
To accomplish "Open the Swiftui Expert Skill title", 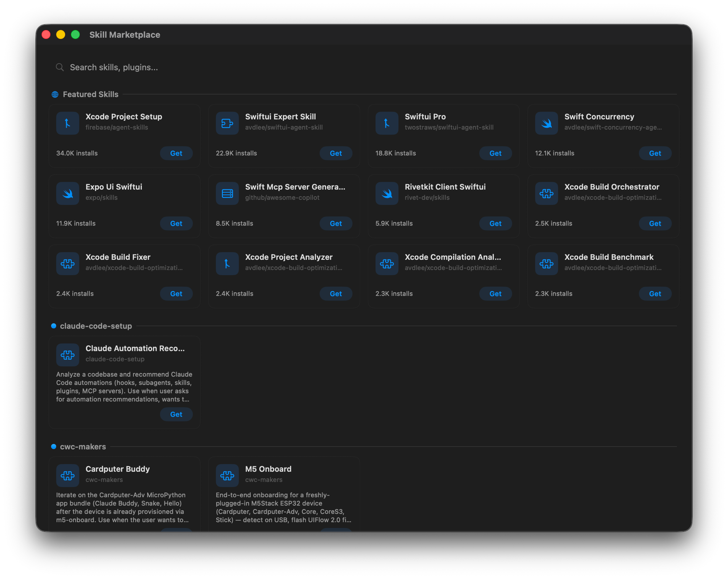I will pyautogui.click(x=280, y=116).
